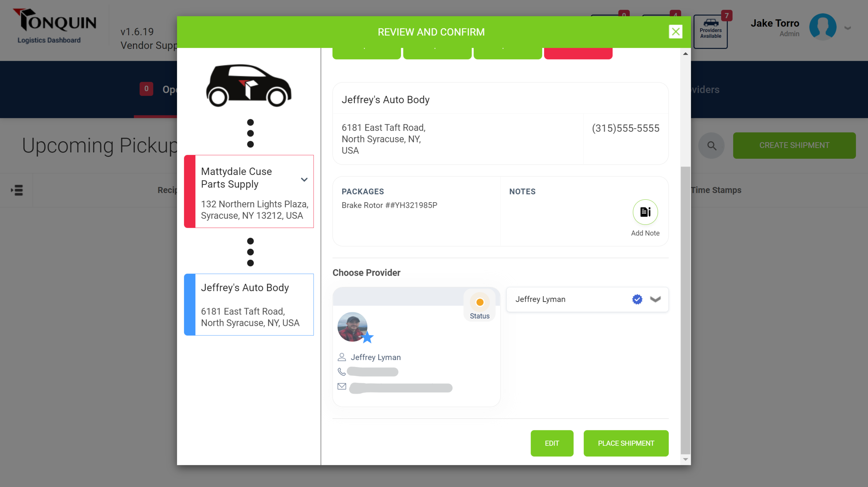Click the search magnifier icon

coord(711,146)
